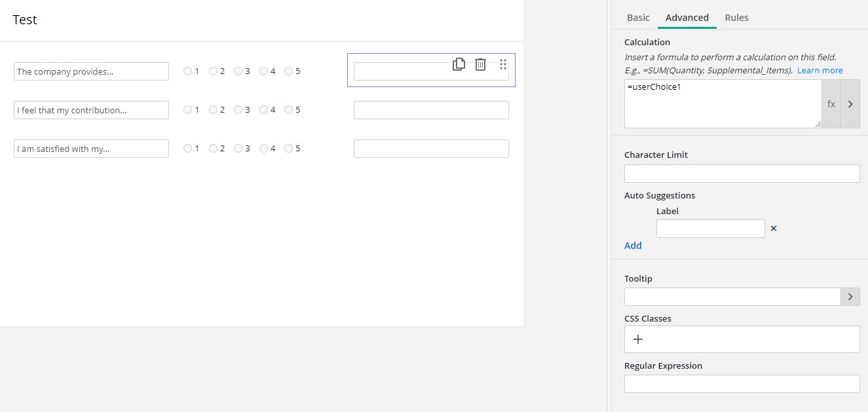Click the duplicate field icon
868x412 pixels.
point(459,64)
